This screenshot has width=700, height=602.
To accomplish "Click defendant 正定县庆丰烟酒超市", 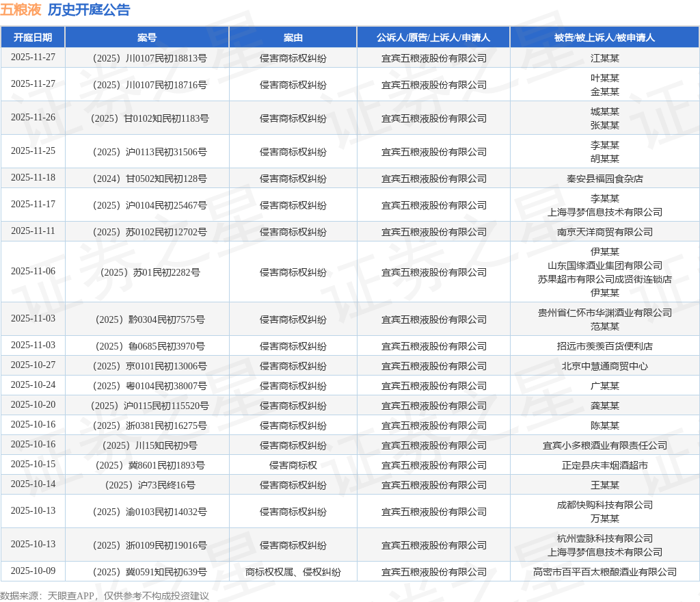I will pyautogui.click(x=604, y=465).
